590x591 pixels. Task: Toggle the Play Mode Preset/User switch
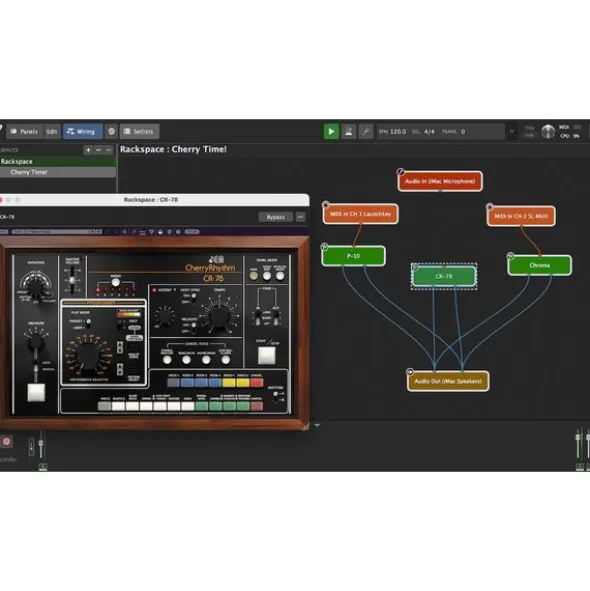pyautogui.click(x=88, y=322)
